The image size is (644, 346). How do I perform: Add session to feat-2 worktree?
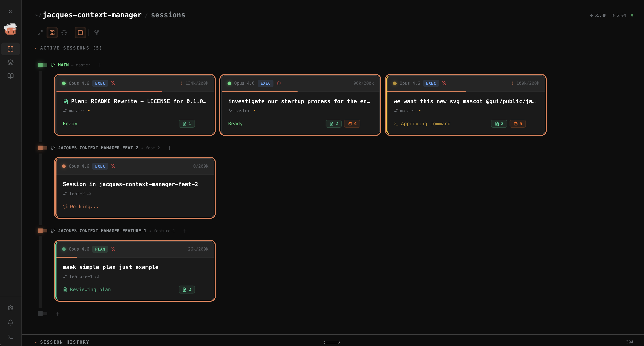point(169,148)
